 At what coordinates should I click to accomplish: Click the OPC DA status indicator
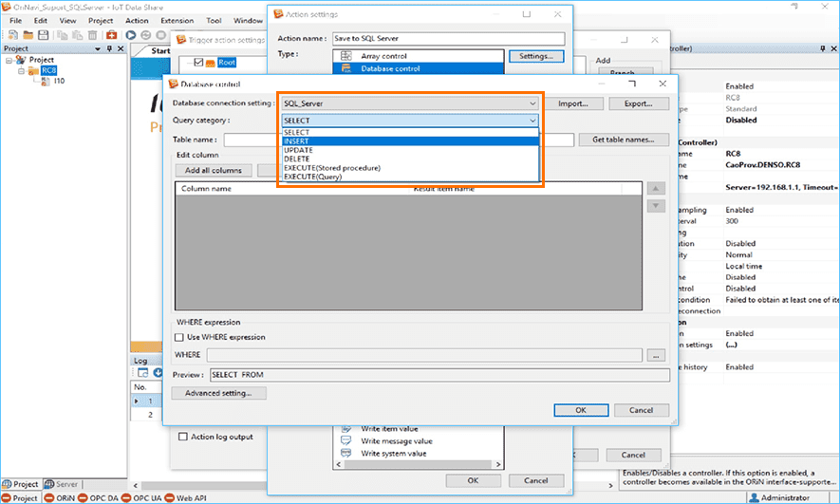point(98,497)
